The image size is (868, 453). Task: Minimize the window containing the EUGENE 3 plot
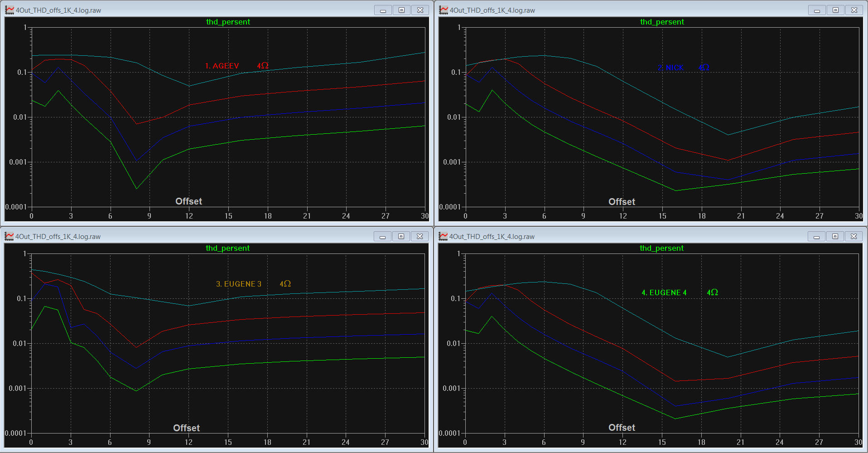(x=382, y=236)
